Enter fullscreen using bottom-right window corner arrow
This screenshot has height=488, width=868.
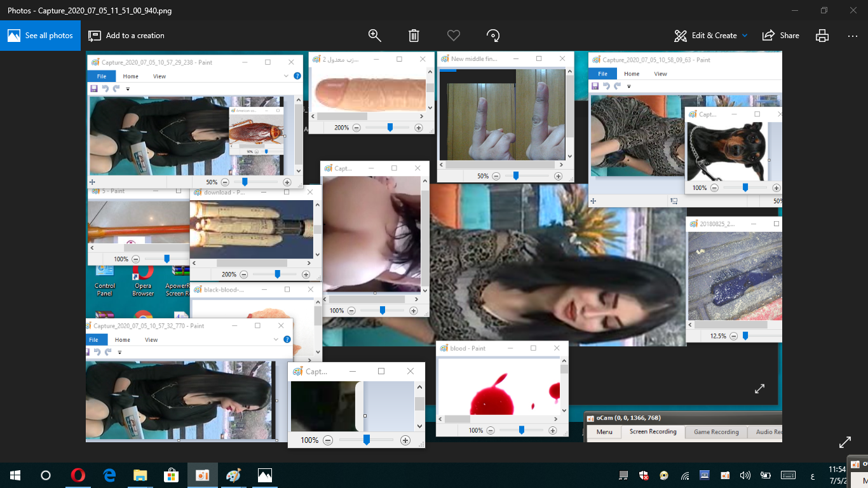pos(844,442)
